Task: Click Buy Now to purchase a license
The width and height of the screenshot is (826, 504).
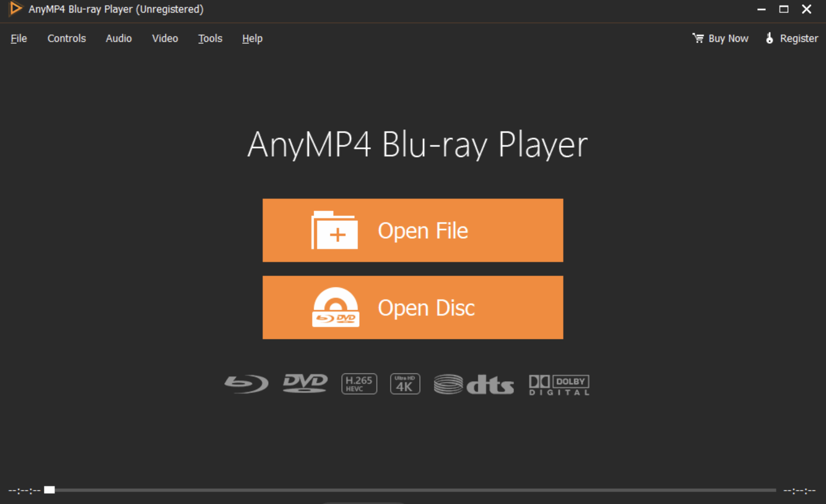Action: (728, 38)
